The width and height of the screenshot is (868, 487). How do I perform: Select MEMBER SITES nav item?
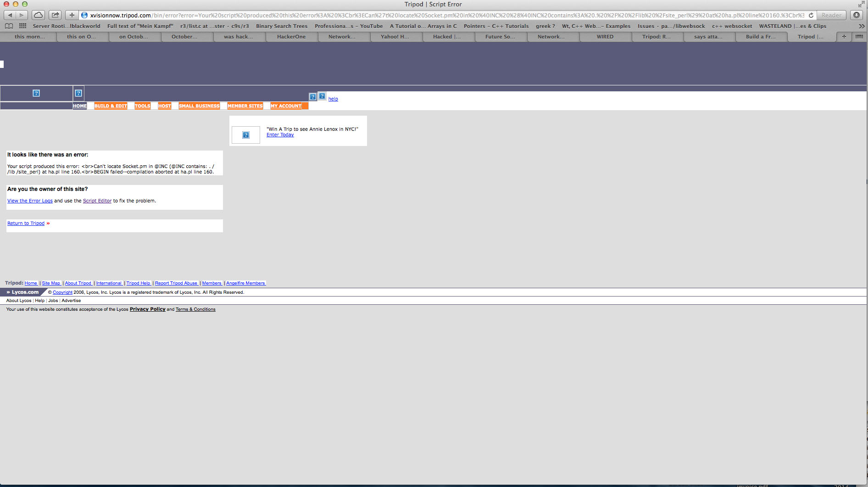coord(245,106)
